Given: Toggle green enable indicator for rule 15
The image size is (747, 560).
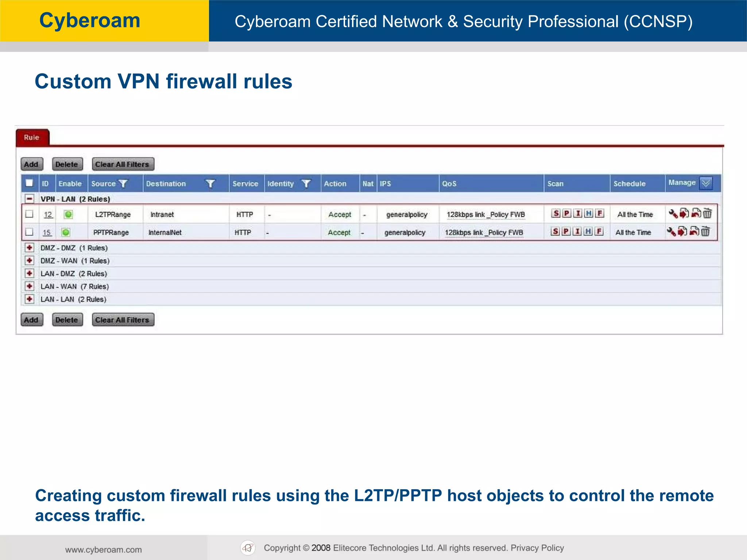Looking at the screenshot, I should [x=66, y=232].
